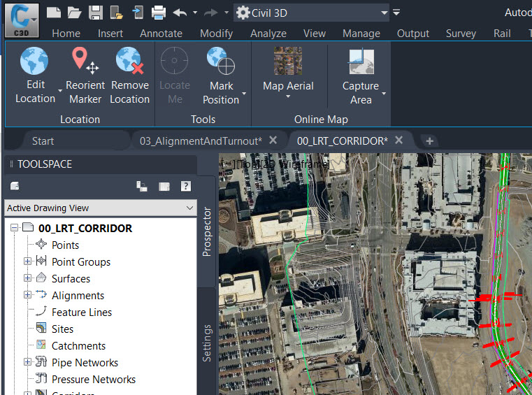Click the Plot printer icon

coord(159,13)
